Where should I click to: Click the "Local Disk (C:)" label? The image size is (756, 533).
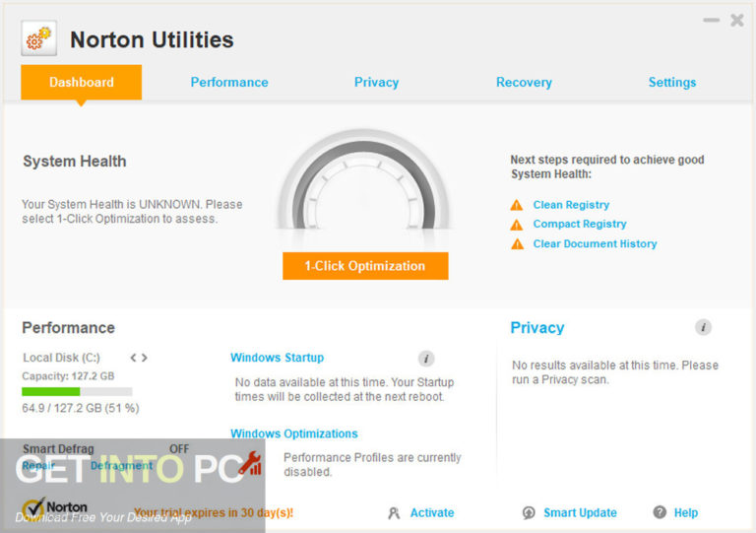tap(61, 358)
